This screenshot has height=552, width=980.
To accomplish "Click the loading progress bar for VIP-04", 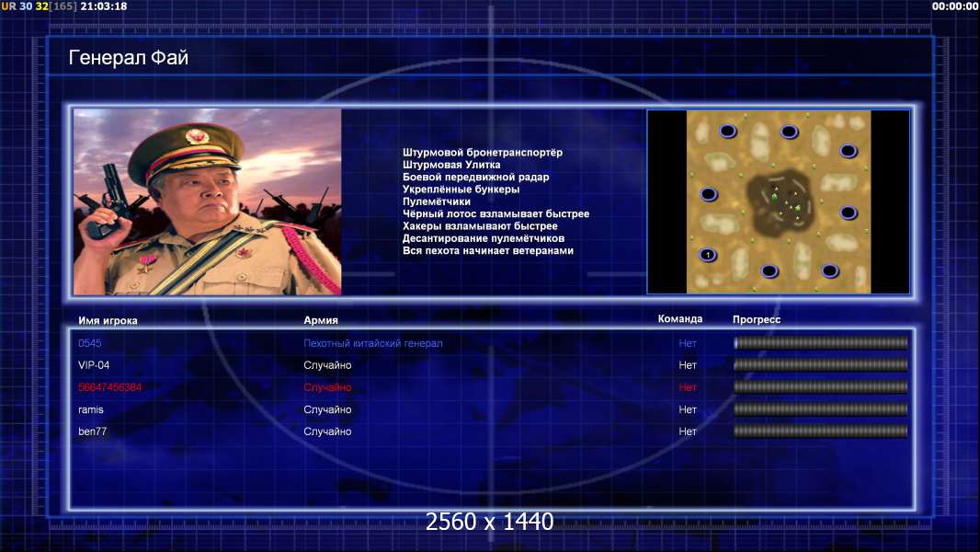I will pos(821,364).
